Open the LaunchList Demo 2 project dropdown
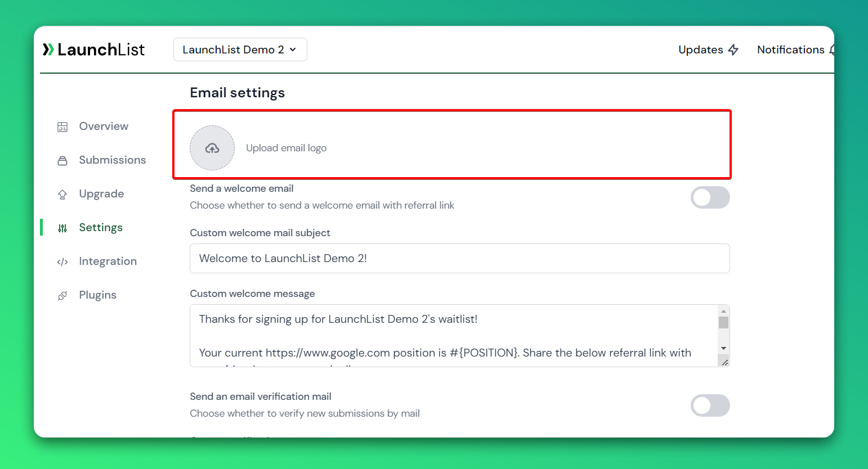This screenshot has width=868, height=469. 240,49
